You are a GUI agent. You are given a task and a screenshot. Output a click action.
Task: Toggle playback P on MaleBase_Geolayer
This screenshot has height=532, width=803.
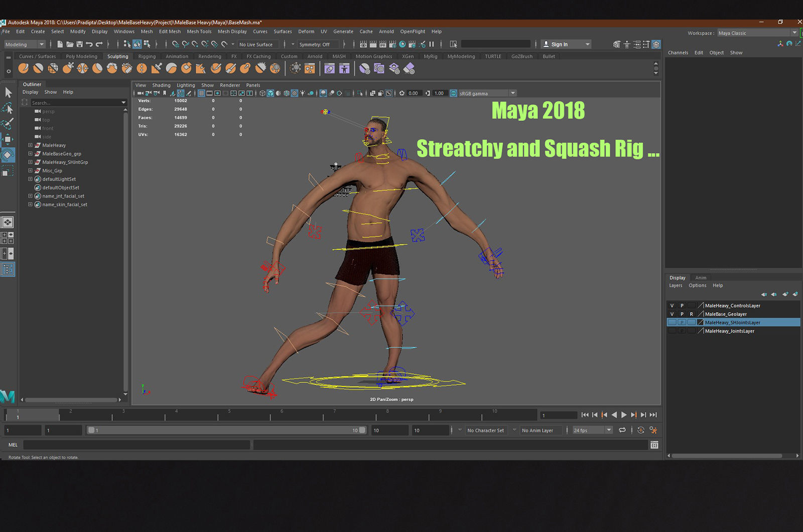coord(682,314)
